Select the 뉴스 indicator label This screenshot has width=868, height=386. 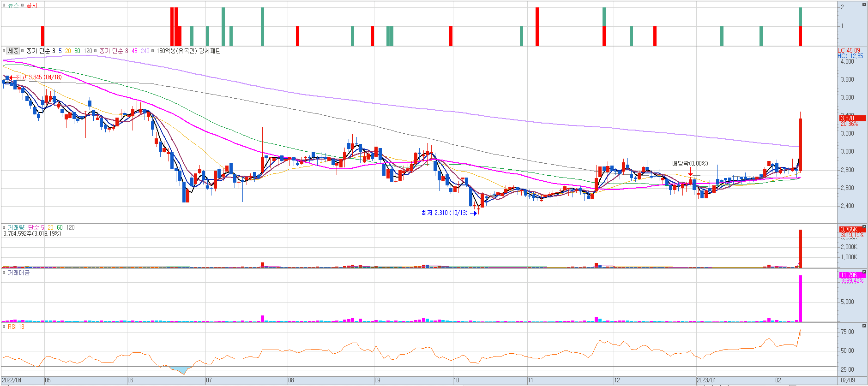pyautogui.click(x=13, y=5)
